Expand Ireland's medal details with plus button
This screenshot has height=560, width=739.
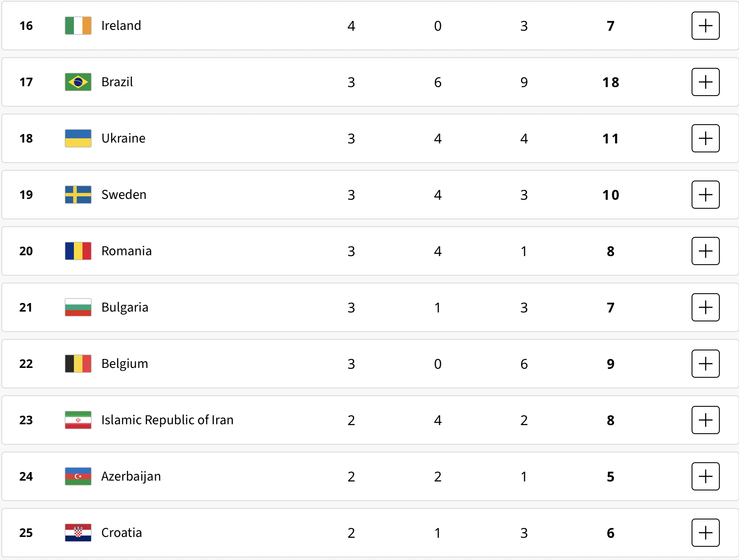(705, 26)
